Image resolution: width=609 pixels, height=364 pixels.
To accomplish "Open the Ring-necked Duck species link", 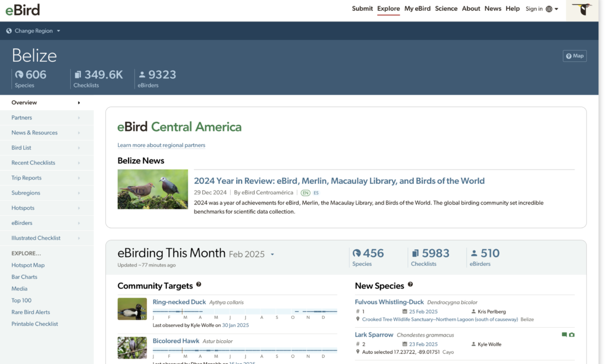I will pos(179,302).
